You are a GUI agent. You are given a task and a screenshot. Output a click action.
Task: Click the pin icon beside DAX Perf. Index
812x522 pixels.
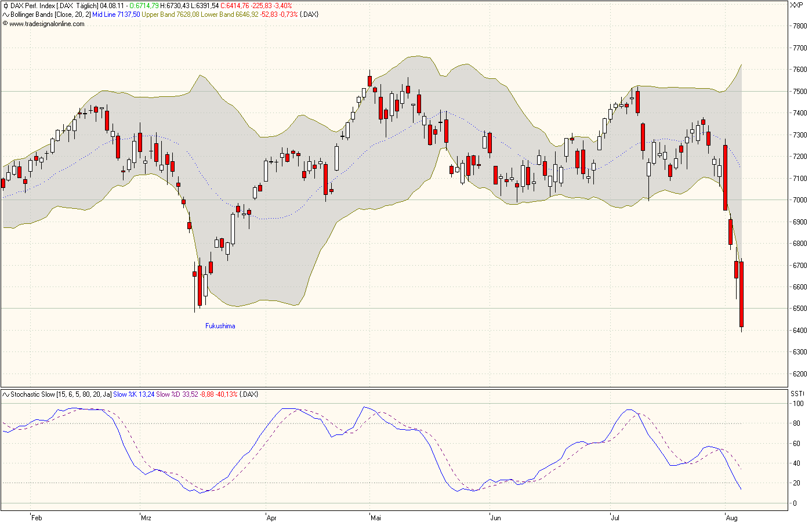pyautogui.click(x=5, y=5)
